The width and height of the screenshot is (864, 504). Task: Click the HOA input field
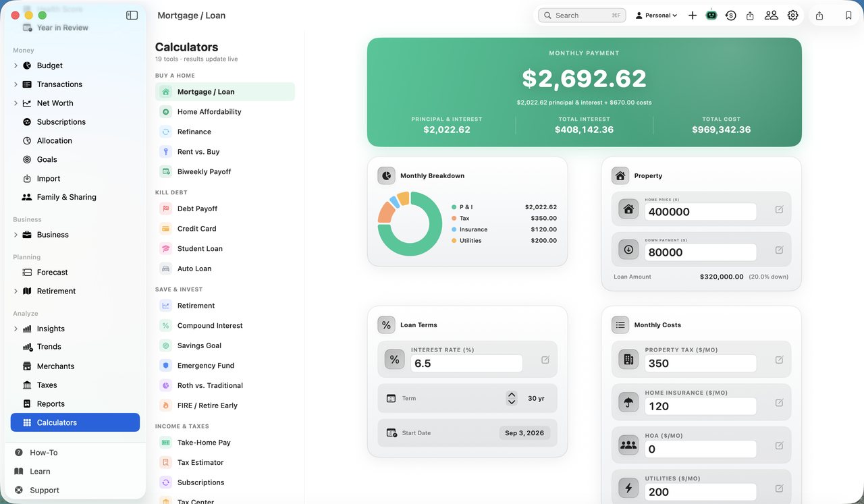pos(701,449)
